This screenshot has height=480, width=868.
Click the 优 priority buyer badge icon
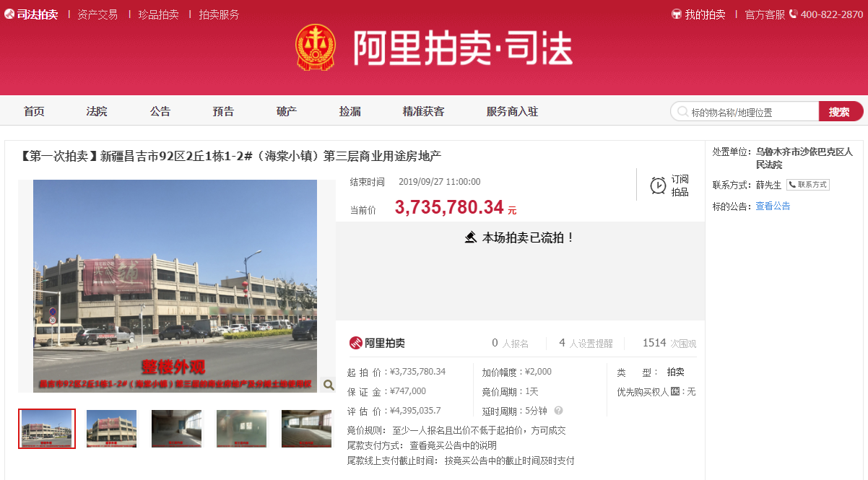pos(675,391)
